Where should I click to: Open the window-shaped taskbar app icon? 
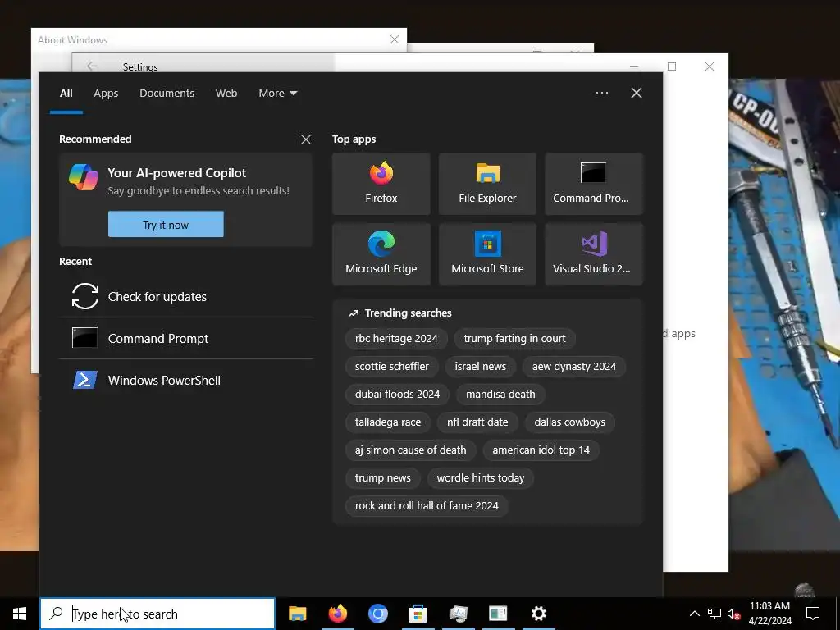tap(498, 614)
